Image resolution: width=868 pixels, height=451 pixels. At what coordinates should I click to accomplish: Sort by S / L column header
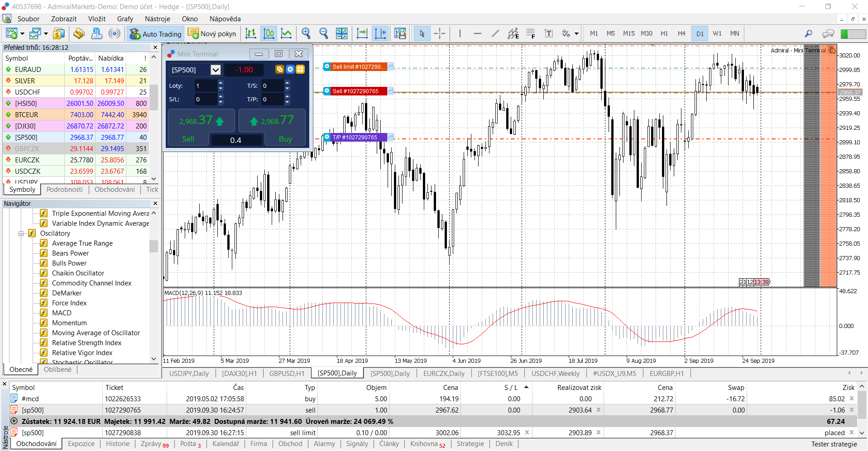click(511, 387)
